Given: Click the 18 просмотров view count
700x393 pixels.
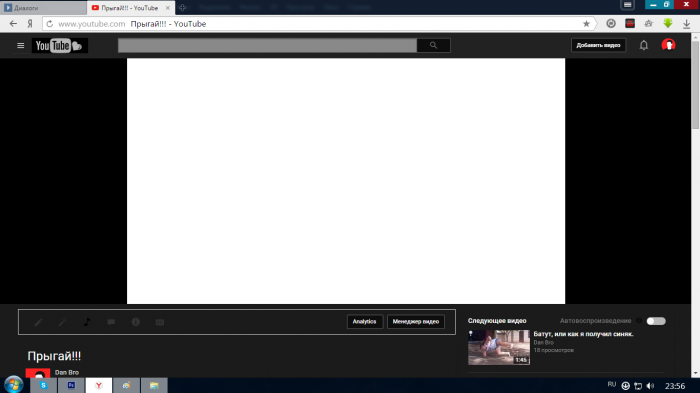Looking at the screenshot, I should pyautogui.click(x=554, y=350).
